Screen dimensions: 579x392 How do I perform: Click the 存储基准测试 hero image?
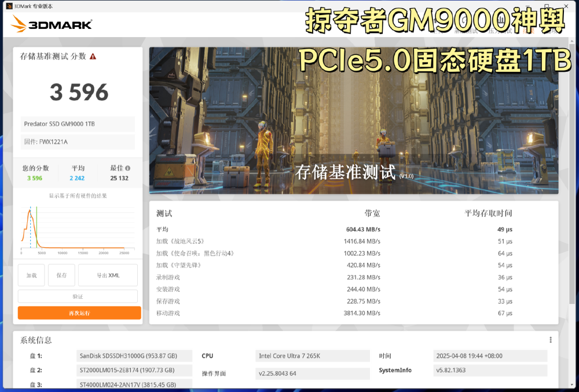click(354, 120)
